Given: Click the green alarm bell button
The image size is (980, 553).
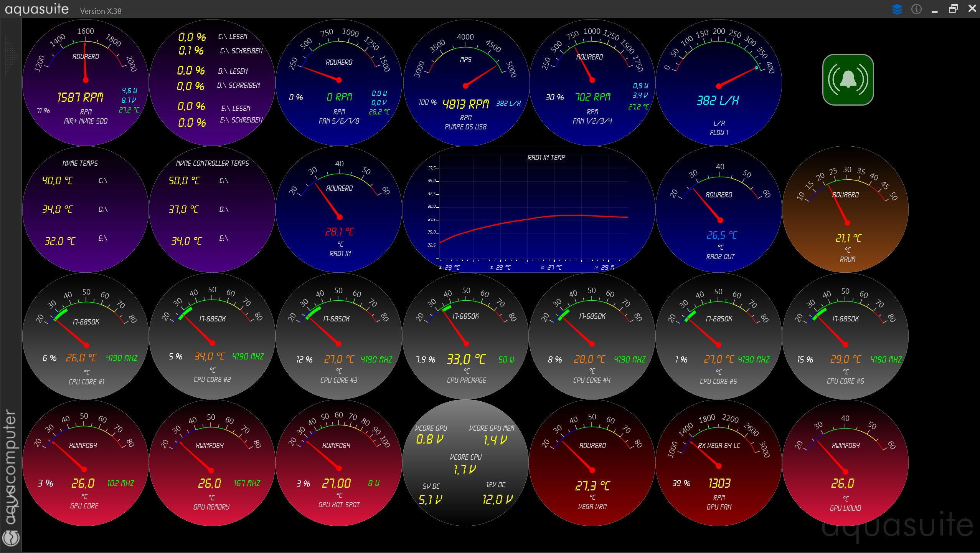Looking at the screenshot, I should (x=848, y=79).
